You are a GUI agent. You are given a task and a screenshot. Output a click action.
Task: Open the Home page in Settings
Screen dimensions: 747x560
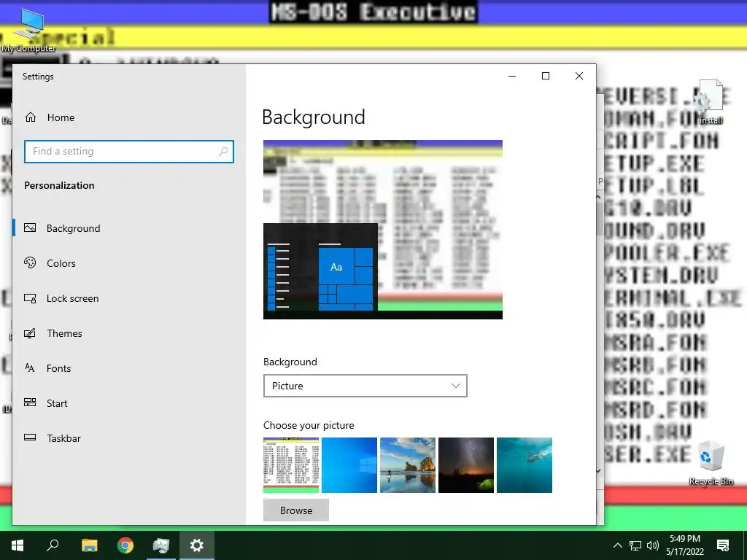tap(61, 117)
